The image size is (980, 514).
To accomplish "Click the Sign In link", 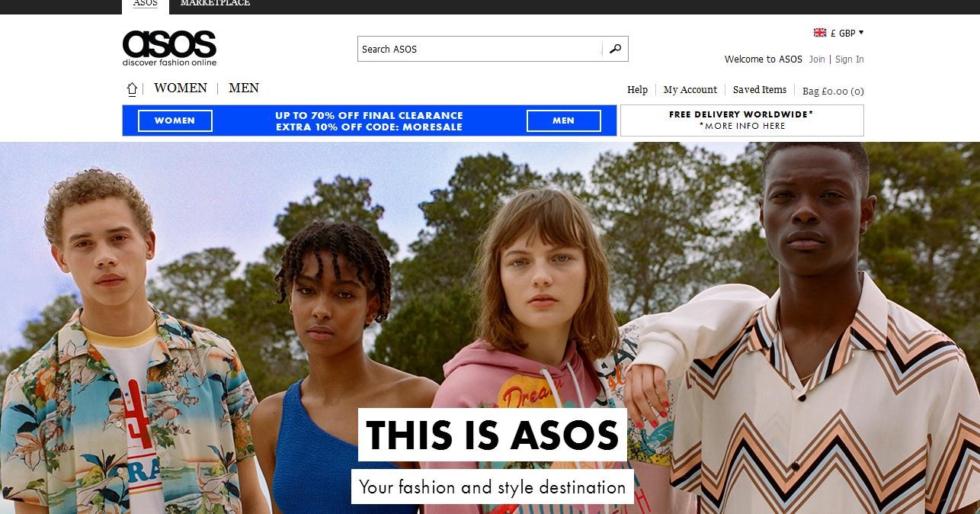I will point(850,59).
